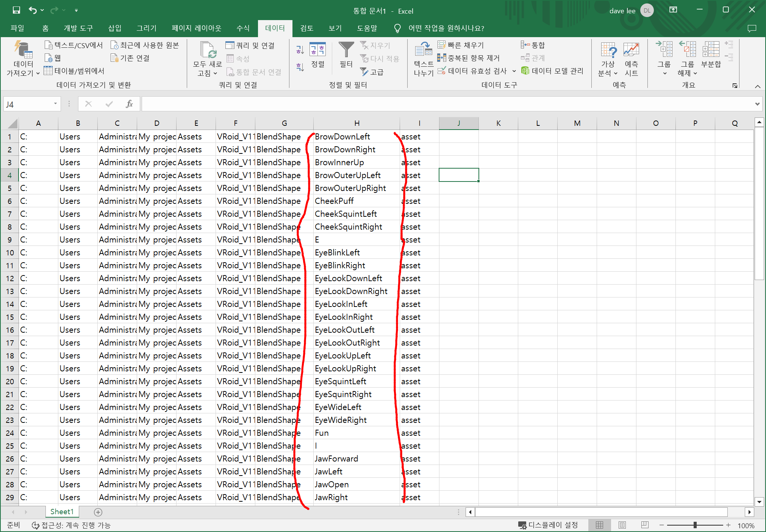Click the zoom slider handle
This screenshot has width=766, height=532.
coord(695,525)
